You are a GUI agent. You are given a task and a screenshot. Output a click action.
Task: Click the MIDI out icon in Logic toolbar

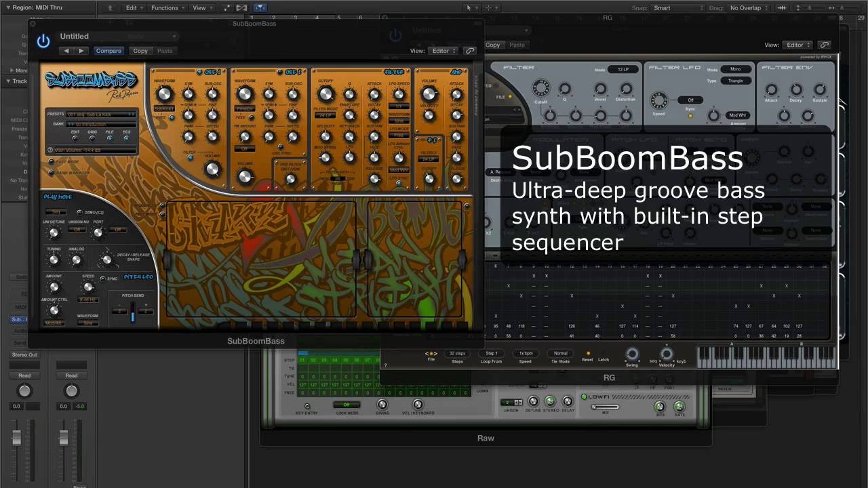tap(241, 7)
